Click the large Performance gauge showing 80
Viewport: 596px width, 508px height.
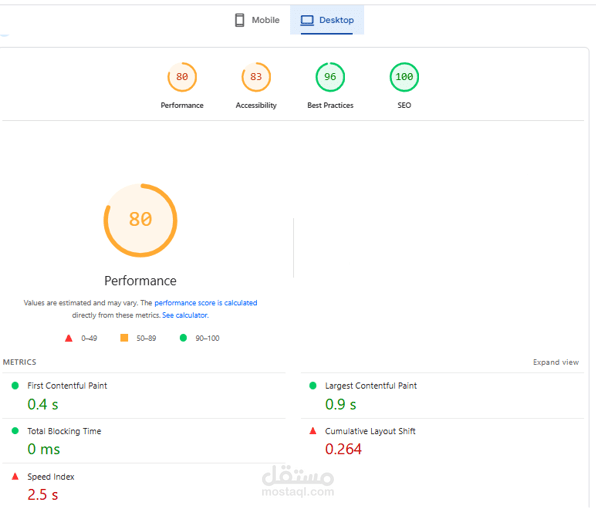pyautogui.click(x=140, y=220)
